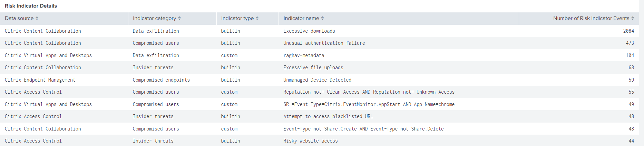Click sort arrows beside Indicator name
This screenshot has height=146, width=644.
[322, 18]
